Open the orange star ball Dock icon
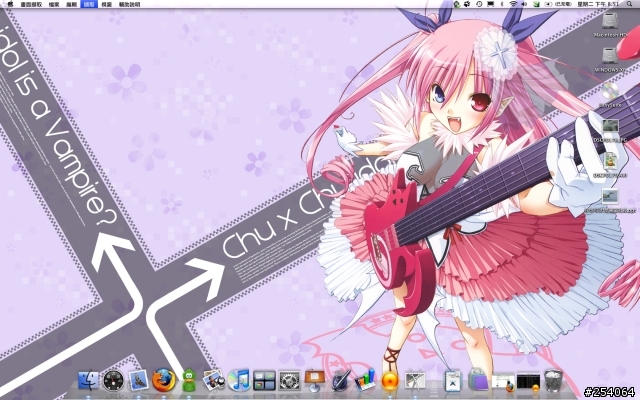Image resolution: width=640 pixels, height=400 pixels. click(x=390, y=381)
